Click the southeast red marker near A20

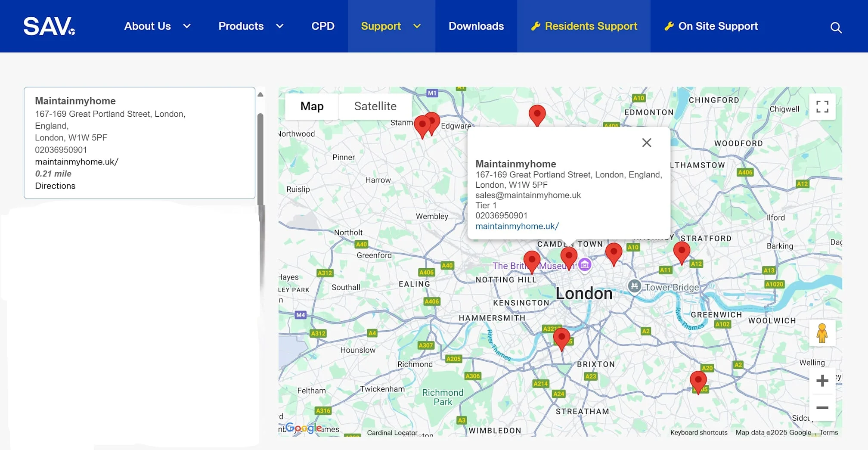698,383
